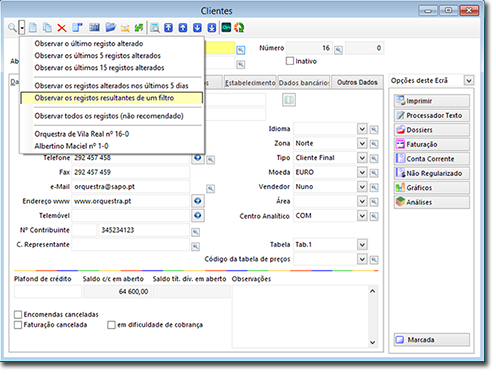Click the lookup icon next to Centro Analítico
The height and width of the screenshot is (375, 496).
click(x=374, y=216)
